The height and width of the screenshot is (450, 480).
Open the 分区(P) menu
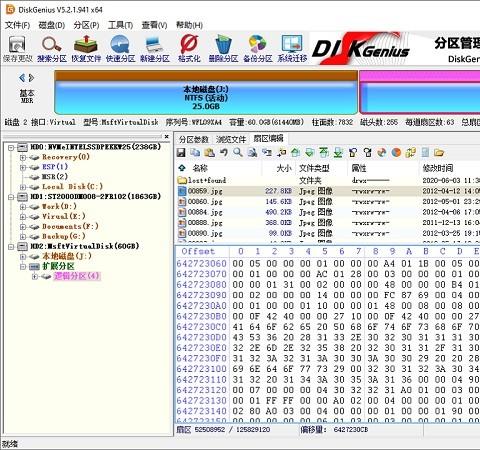pyautogui.click(x=87, y=25)
